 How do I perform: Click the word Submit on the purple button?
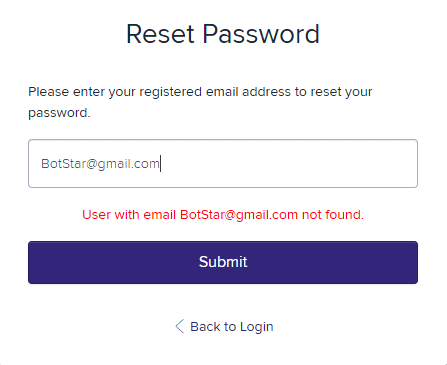223,262
